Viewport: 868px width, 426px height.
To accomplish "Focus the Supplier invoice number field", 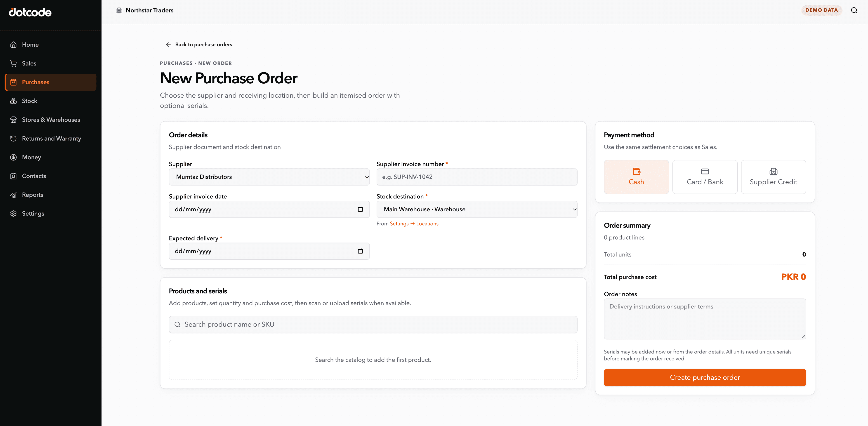I will click(477, 177).
